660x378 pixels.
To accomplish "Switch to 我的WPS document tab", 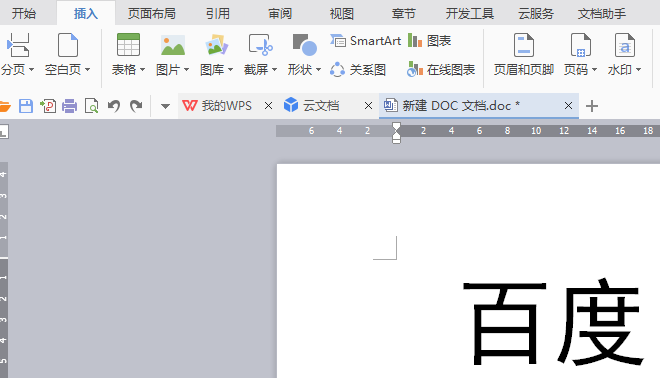I will (217, 106).
